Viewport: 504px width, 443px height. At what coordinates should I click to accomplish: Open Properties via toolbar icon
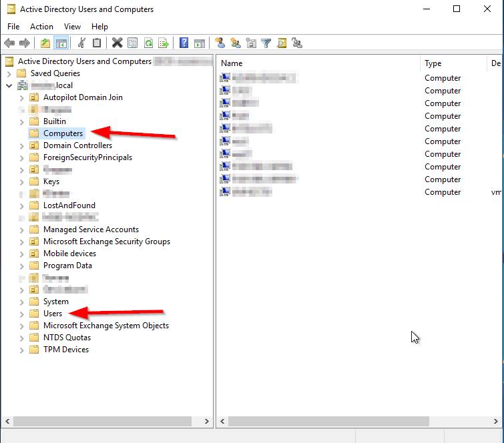132,43
